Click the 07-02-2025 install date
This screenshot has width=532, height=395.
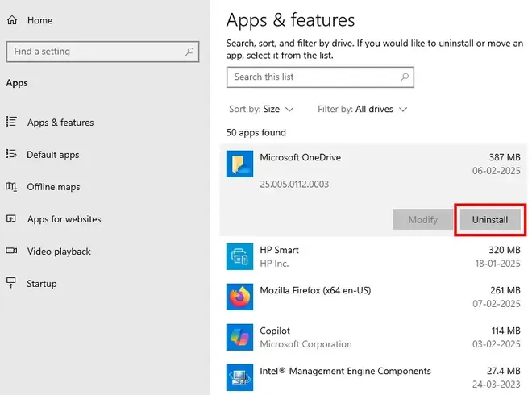497,304
